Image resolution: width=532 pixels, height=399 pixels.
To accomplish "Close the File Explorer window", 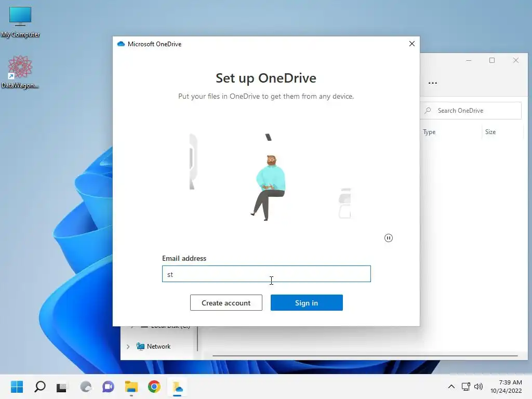I will [x=516, y=60].
